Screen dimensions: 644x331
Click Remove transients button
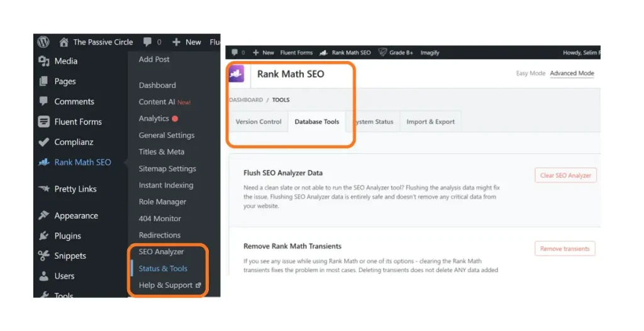pyautogui.click(x=565, y=249)
